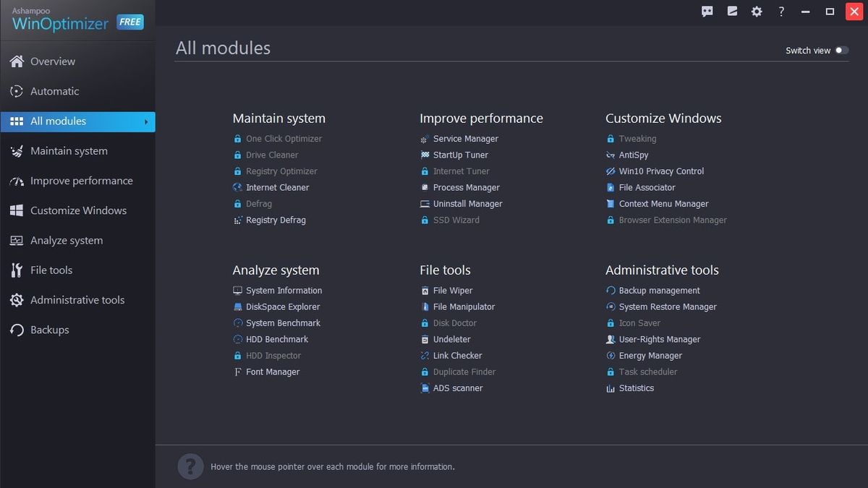Click the lock icon next to SSD Wizard
Screen dimensions: 868x488
(425, 220)
